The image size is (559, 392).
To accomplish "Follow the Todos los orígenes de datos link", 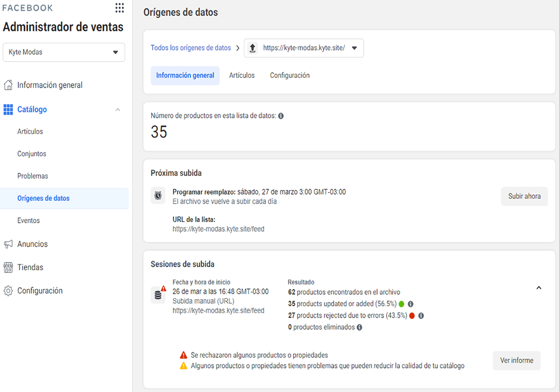I will (191, 48).
